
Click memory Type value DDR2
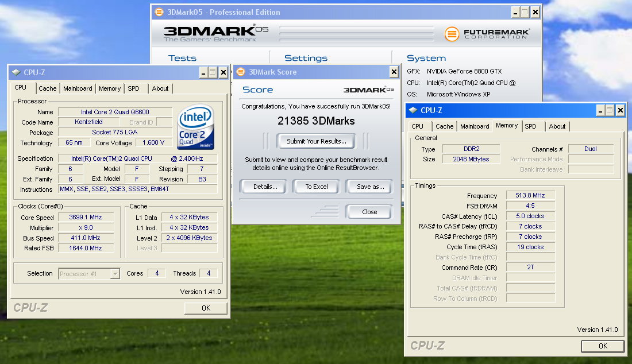click(471, 149)
